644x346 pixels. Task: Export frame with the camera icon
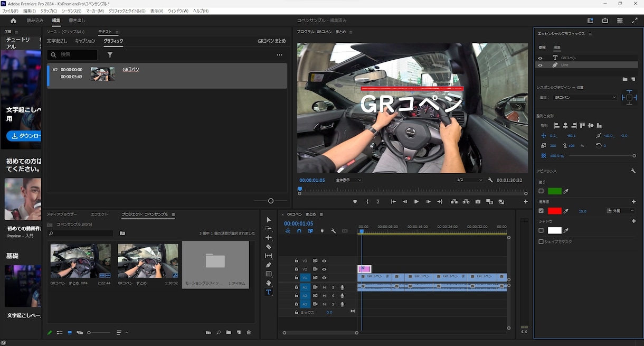pyautogui.click(x=478, y=202)
